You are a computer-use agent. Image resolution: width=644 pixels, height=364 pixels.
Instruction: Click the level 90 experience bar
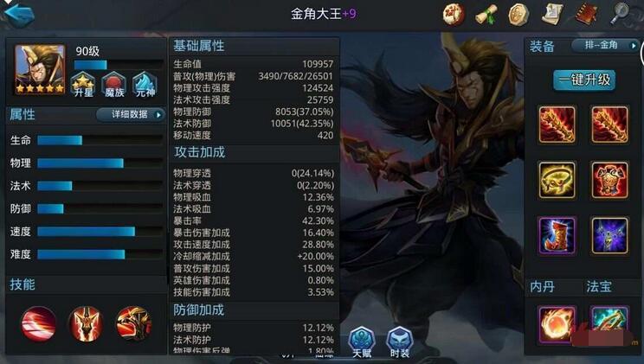119,65
